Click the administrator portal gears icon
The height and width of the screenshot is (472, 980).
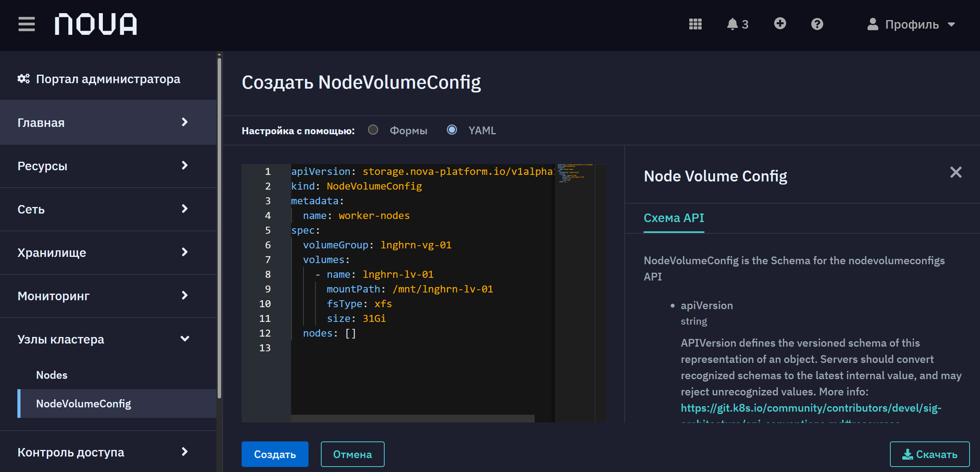(23, 79)
